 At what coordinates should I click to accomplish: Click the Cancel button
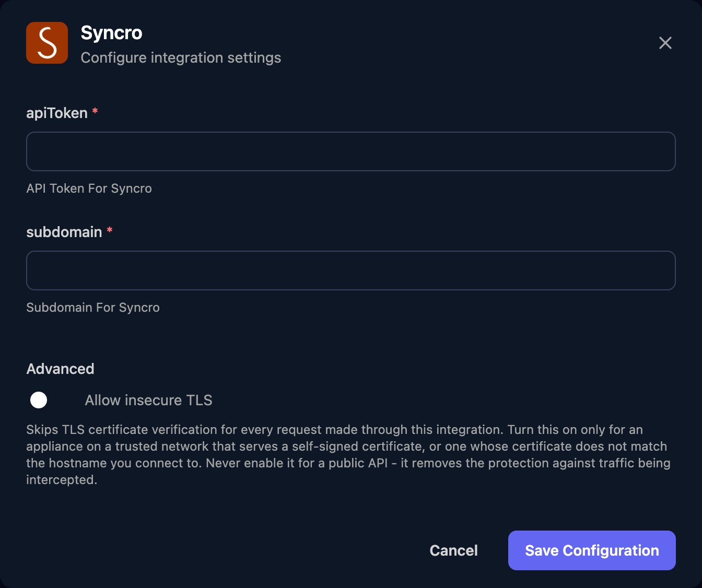tap(453, 550)
